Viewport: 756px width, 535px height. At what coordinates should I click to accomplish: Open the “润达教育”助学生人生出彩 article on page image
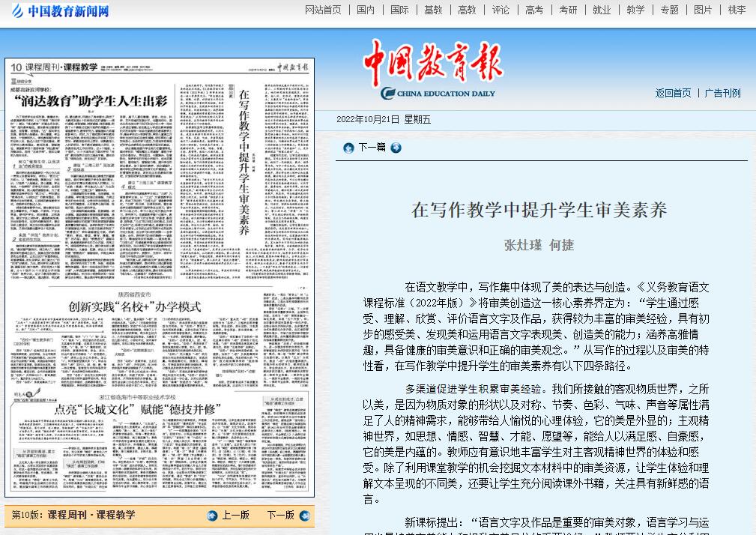(90, 100)
